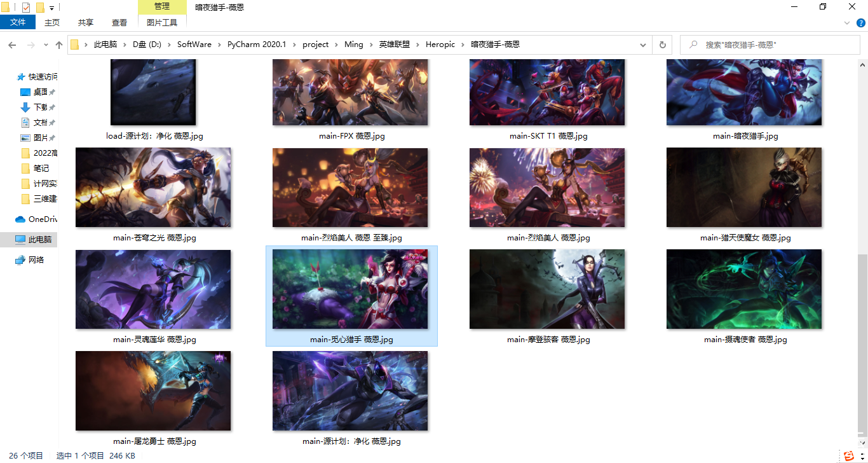Viewport: 868px width, 463px height.
Task: Expand the arrow after SoftWare breadcrumb
Action: tap(220, 45)
